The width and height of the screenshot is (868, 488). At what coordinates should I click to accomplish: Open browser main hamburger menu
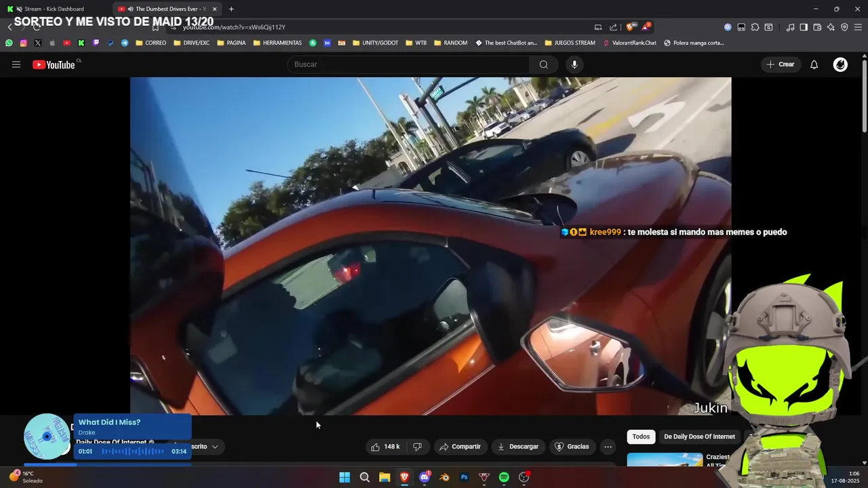click(x=858, y=27)
